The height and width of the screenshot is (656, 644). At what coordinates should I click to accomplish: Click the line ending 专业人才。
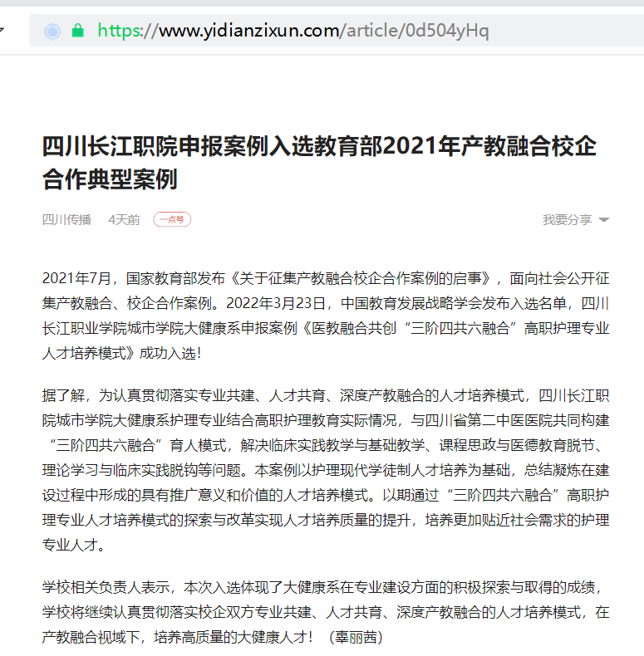[x=74, y=545]
